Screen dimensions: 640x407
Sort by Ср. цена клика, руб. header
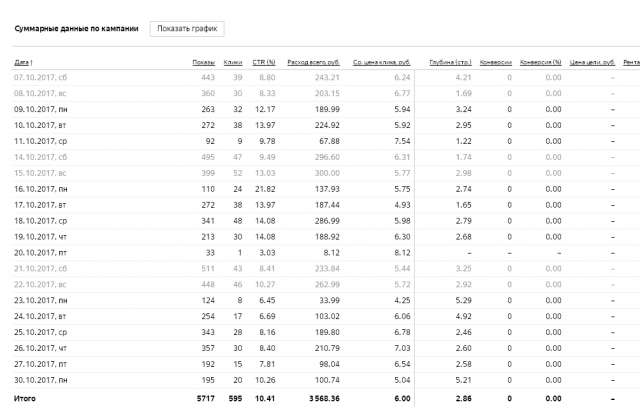coord(382,62)
